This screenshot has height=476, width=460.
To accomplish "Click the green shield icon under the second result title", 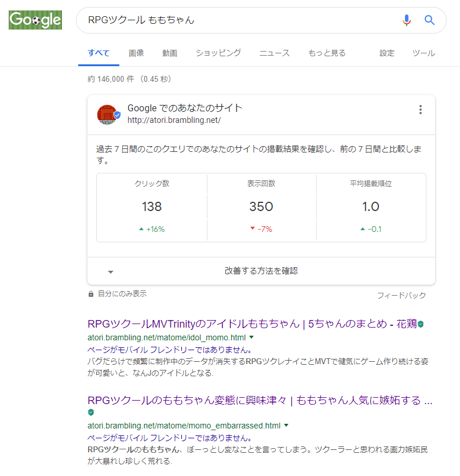I will pos(91,412).
